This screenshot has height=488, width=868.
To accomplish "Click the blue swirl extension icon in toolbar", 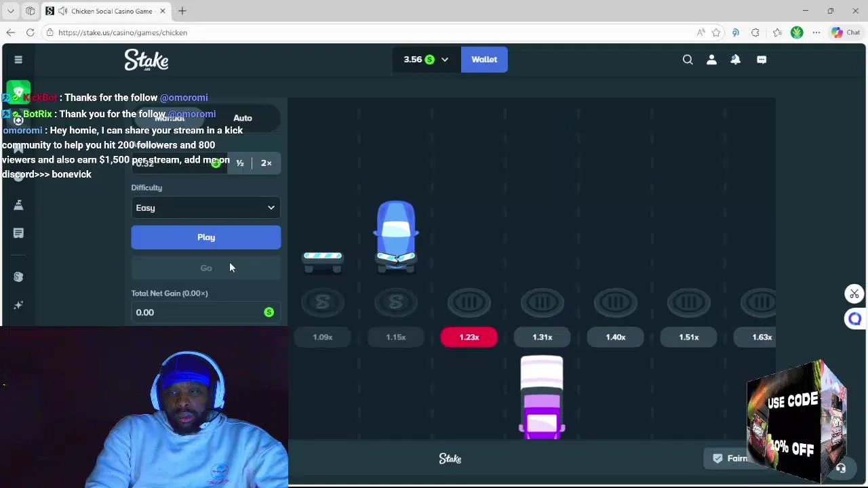I will click(736, 33).
